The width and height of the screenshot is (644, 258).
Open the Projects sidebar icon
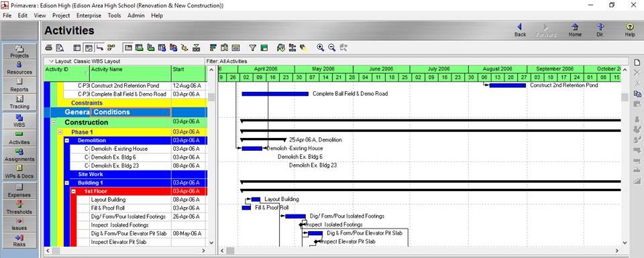[19, 52]
